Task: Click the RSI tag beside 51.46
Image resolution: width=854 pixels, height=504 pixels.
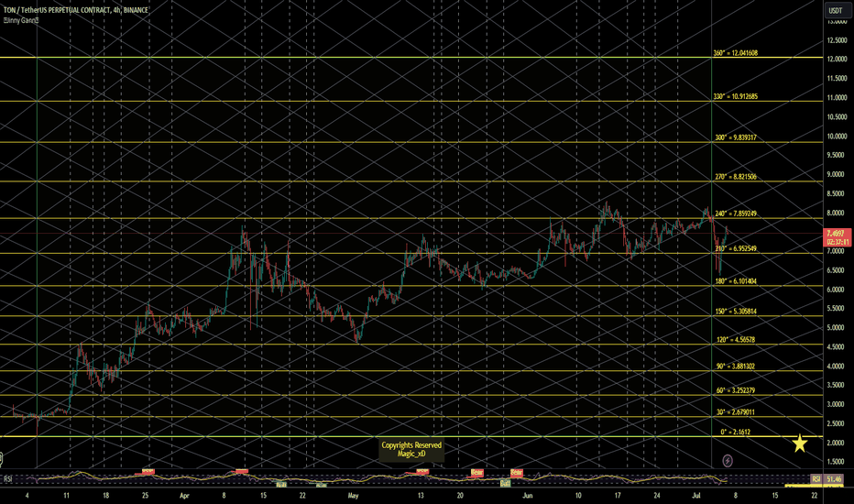Action: [x=816, y=479]
